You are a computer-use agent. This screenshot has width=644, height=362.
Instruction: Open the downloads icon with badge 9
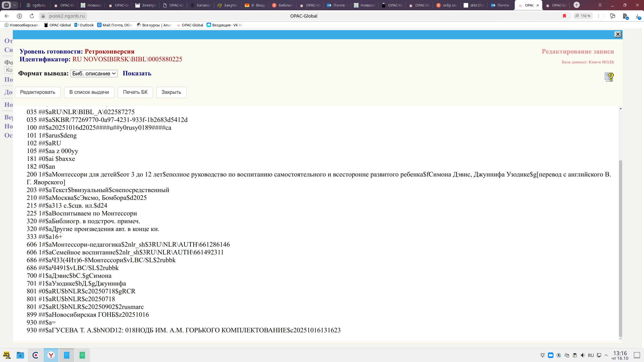pos(637,16)
